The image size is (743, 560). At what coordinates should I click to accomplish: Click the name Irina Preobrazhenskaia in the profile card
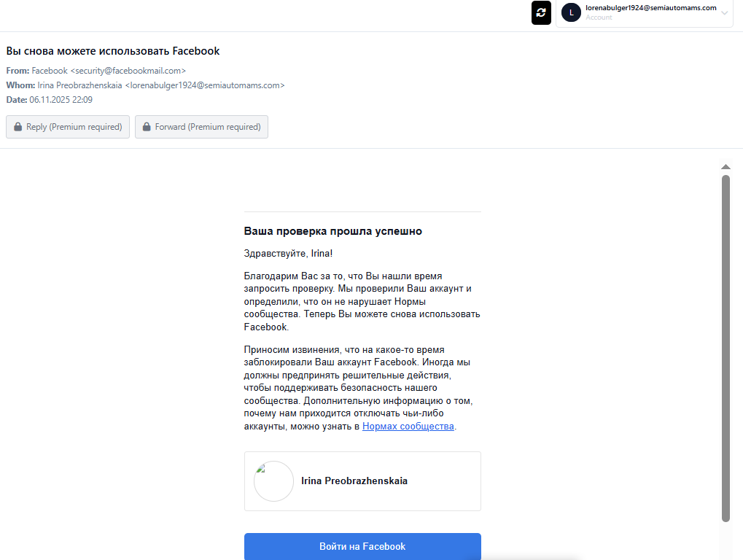coord(354,481)
